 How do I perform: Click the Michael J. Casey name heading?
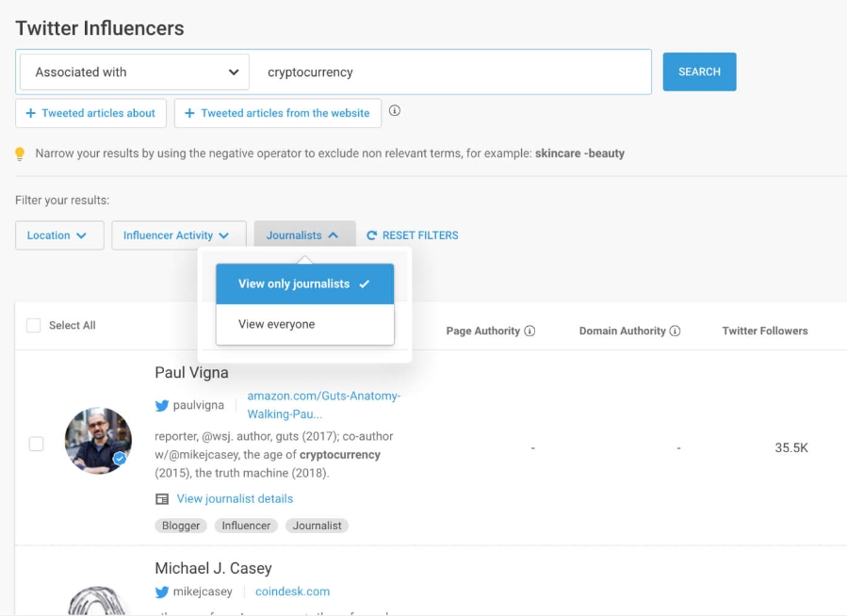pos(213,569)
